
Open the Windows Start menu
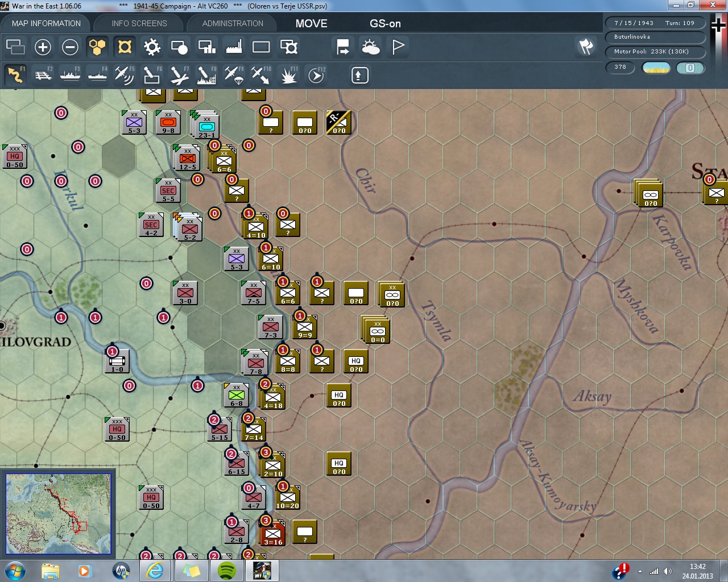[x=15, y=571]
